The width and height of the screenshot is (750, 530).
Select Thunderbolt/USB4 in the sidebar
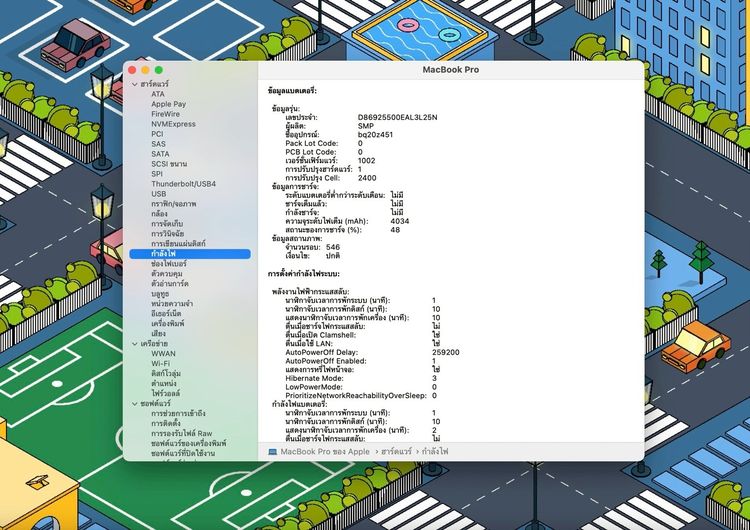(x=183, y=184)
